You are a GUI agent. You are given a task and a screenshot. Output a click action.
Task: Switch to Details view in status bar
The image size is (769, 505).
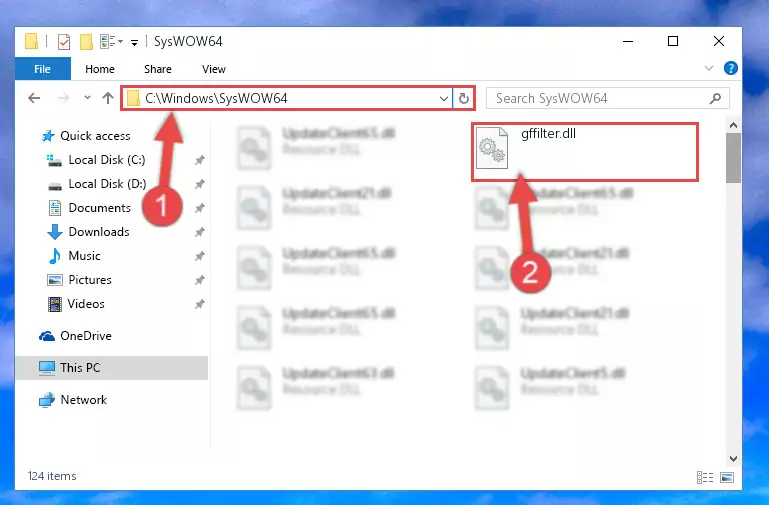(x=705, y=477)
